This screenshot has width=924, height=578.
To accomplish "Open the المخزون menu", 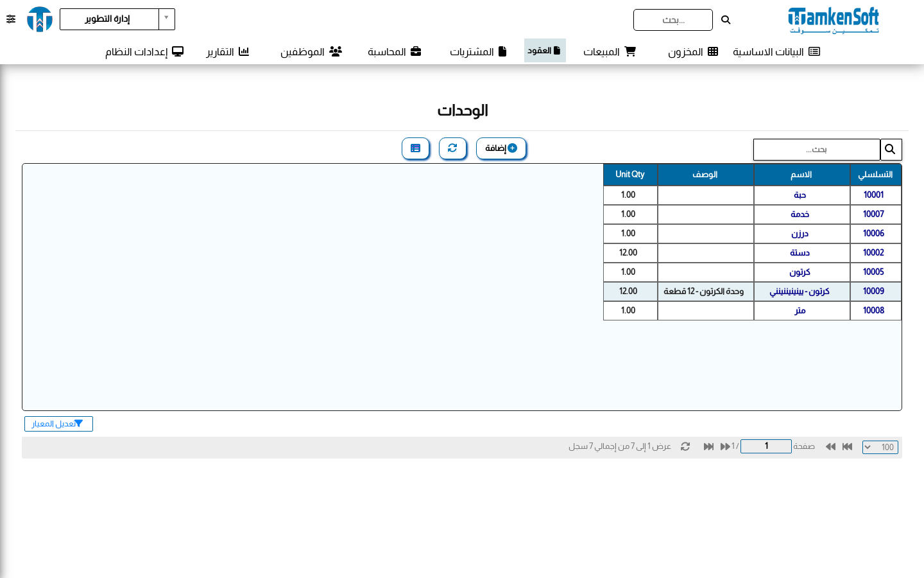I will pos(693,51).
